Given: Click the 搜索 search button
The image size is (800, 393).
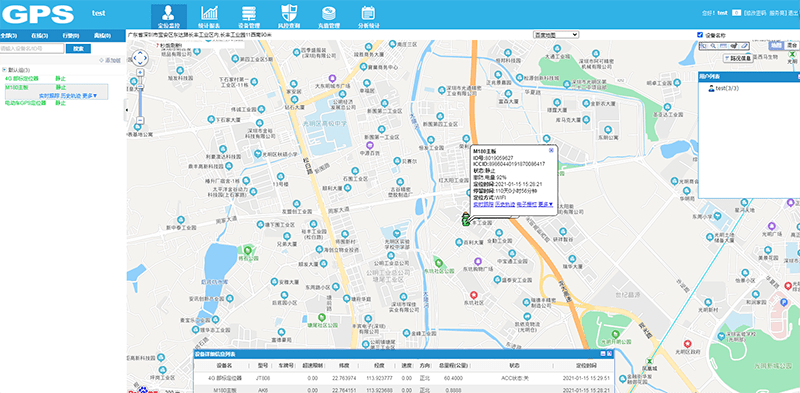Looking at the screenshot, I should click(78, 48).
